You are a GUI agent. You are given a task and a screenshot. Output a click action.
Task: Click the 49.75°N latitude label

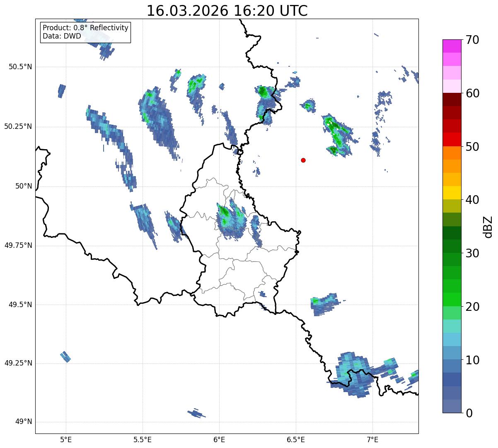pos(18,245)
